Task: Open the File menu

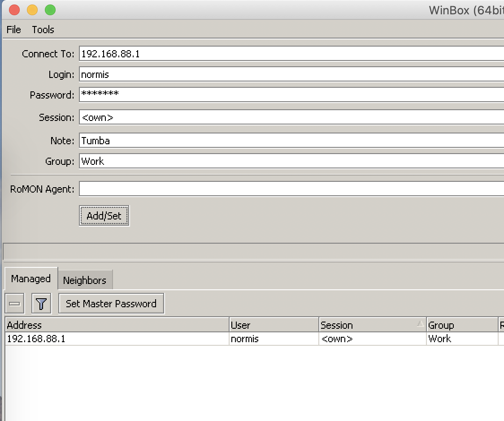Action: point(13,30)
